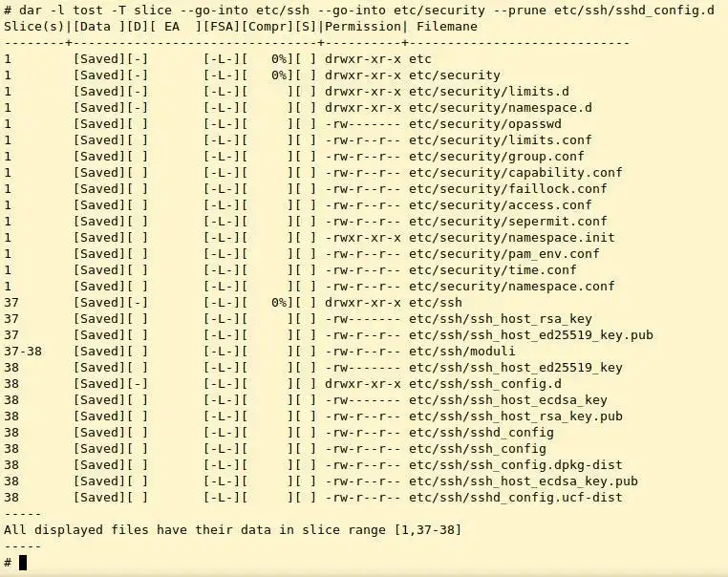Click the etc/ssh/sshd_config.ucf-dist filename
Image resolution: width=728 pixels, height=577 pixels.
516,498
